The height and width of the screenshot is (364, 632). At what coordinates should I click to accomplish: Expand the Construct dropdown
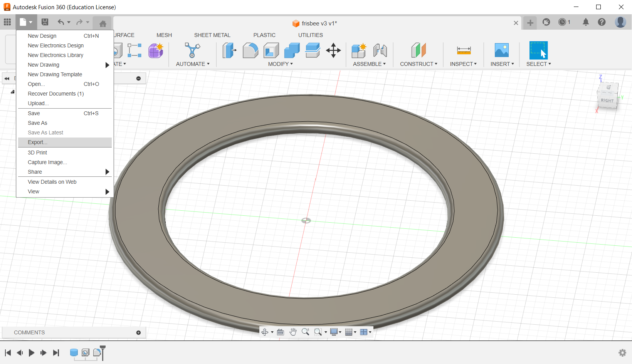pyautogui.click(x=419, y=64)
